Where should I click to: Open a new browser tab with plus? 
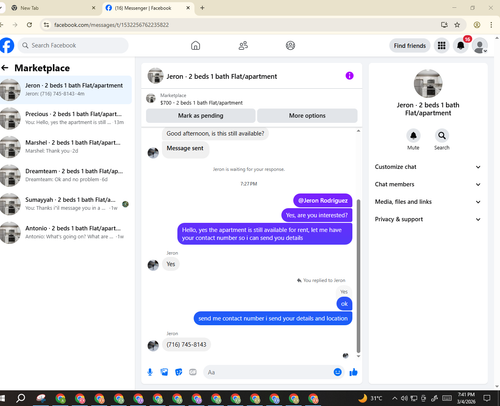(x=202, y=8)
